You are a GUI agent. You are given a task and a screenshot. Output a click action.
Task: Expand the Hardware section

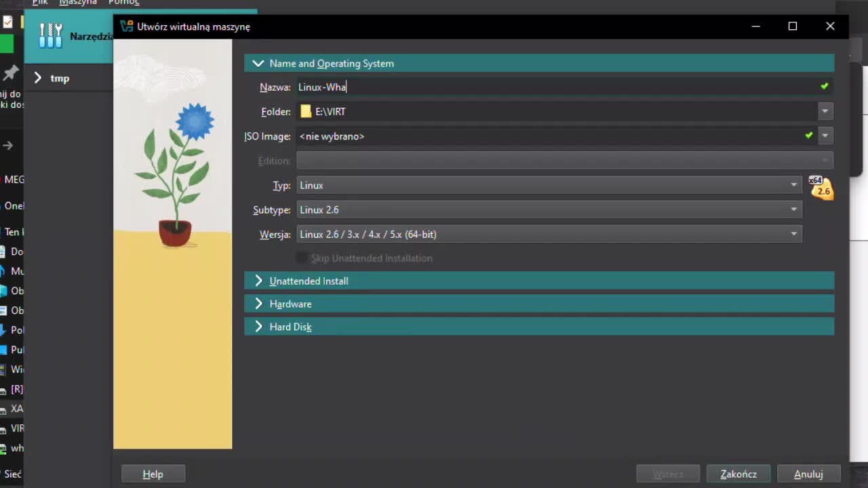258,304
